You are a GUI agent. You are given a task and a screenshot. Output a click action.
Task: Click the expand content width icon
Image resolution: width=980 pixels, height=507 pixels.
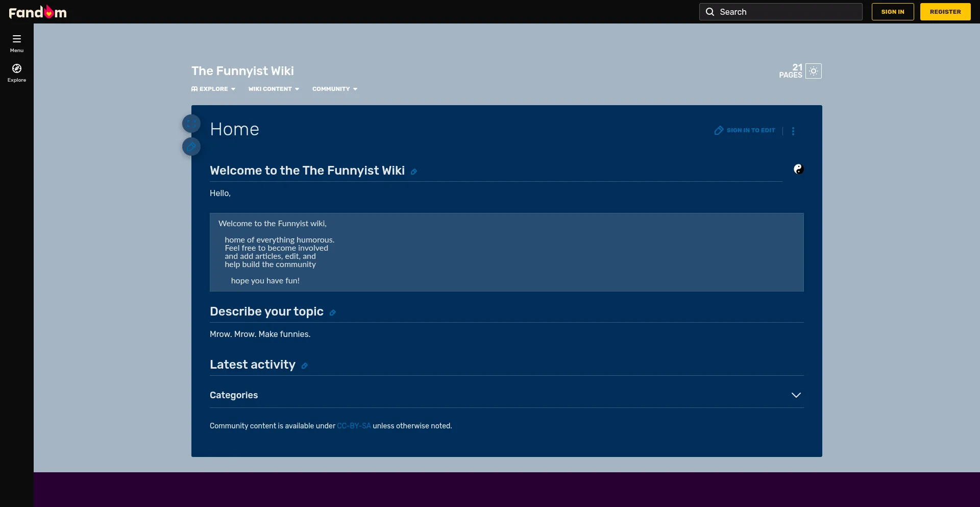pyautogui.click(x=191, y=124)
